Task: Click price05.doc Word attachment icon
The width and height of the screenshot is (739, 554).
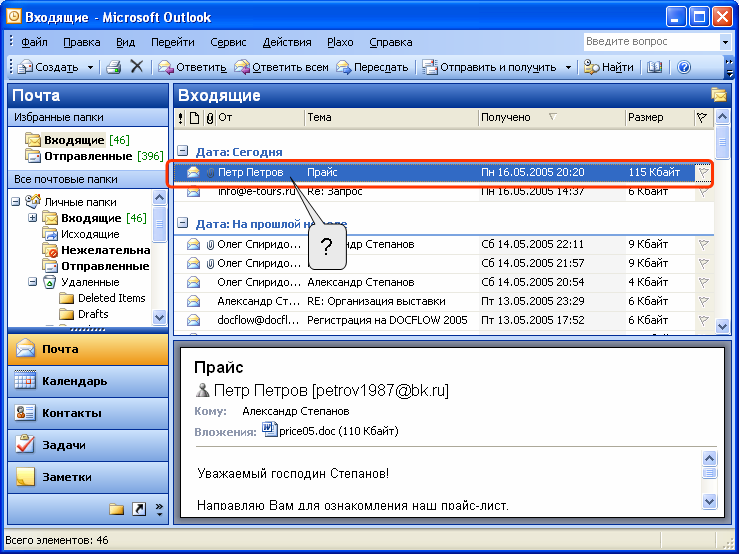Action: click(270, 429)
